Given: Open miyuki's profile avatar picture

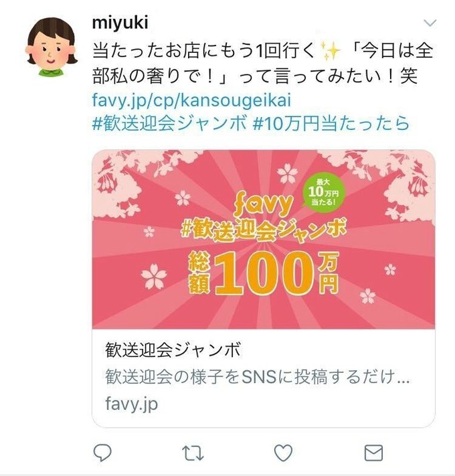Looking at the screenshot, I should point(52,46).
